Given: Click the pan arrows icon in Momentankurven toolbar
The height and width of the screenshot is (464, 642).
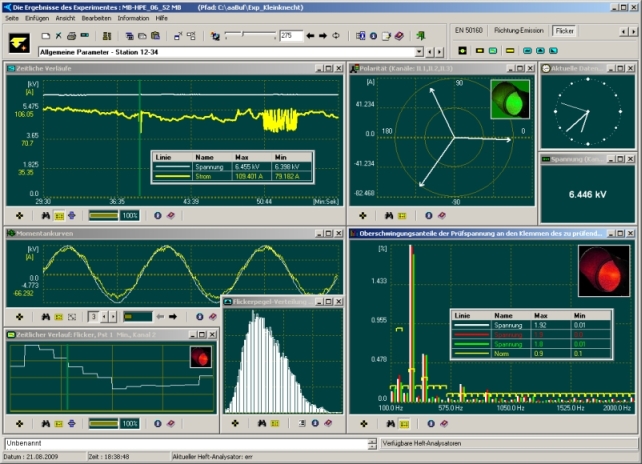Looking at the screenshot, I should point(21,316).
